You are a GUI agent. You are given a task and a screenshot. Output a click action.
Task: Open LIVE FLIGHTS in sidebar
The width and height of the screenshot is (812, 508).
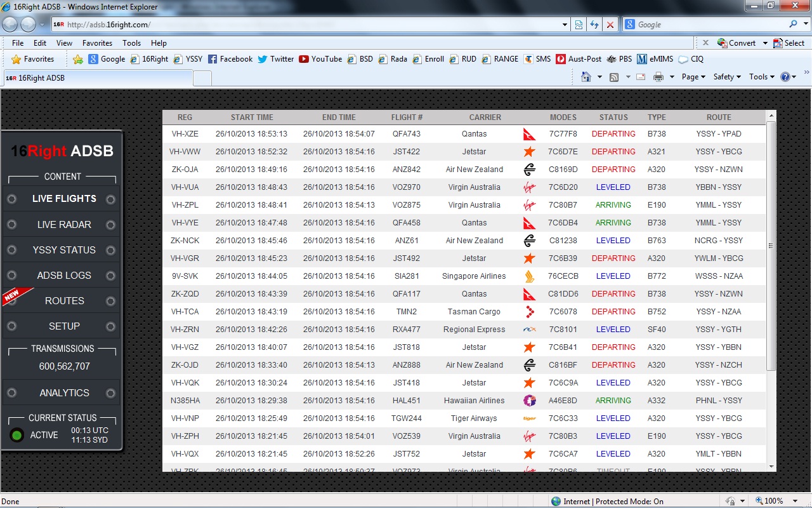(61, 199)
